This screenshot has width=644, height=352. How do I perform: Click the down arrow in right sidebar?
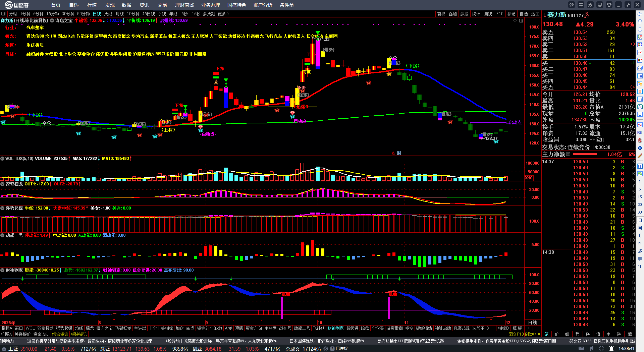pos(640,30)
